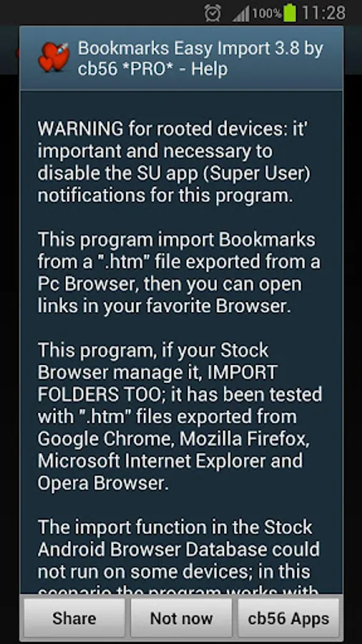Screen dimensions: 362x644
Task: Tap the red hearts app icon
Action: [54, 57]
